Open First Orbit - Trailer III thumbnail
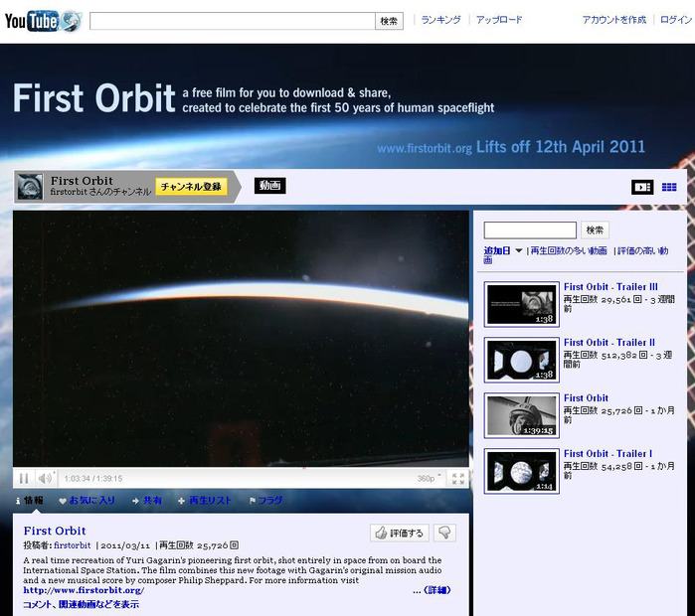Image resolution: width=695 pixels, height=616 pixels. [x=522, y=304]
